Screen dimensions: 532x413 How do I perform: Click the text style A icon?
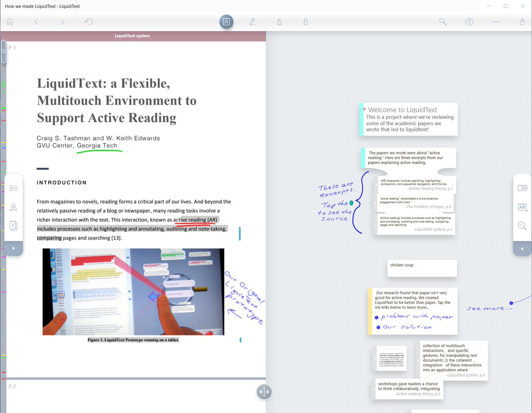click(x=13, y=207)
